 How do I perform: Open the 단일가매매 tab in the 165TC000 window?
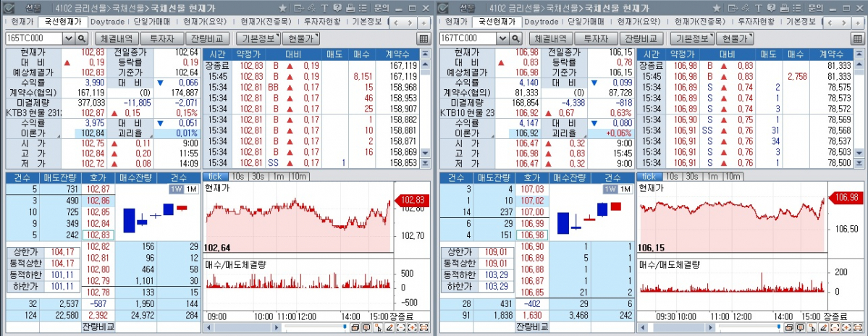tap(152, 22)
